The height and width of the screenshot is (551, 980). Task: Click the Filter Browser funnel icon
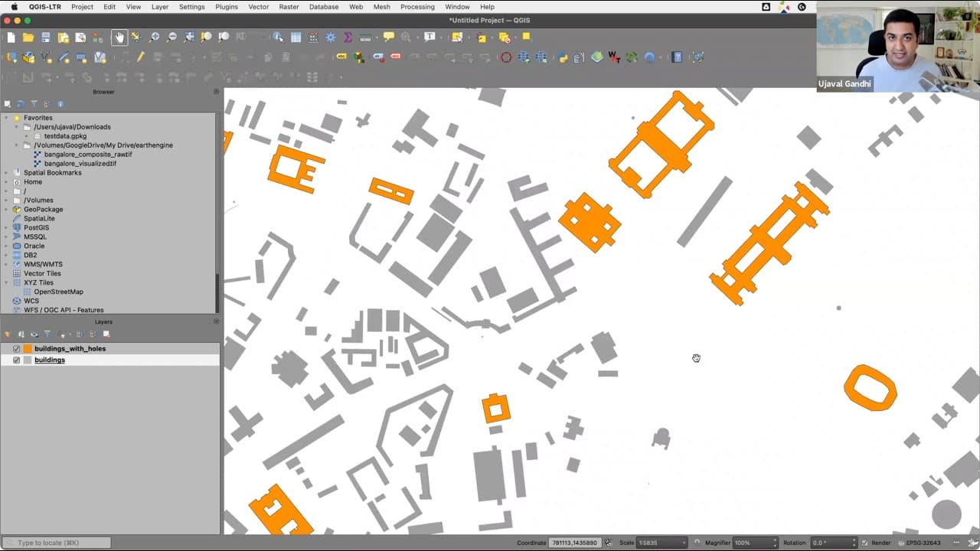(x=34, y=104)
